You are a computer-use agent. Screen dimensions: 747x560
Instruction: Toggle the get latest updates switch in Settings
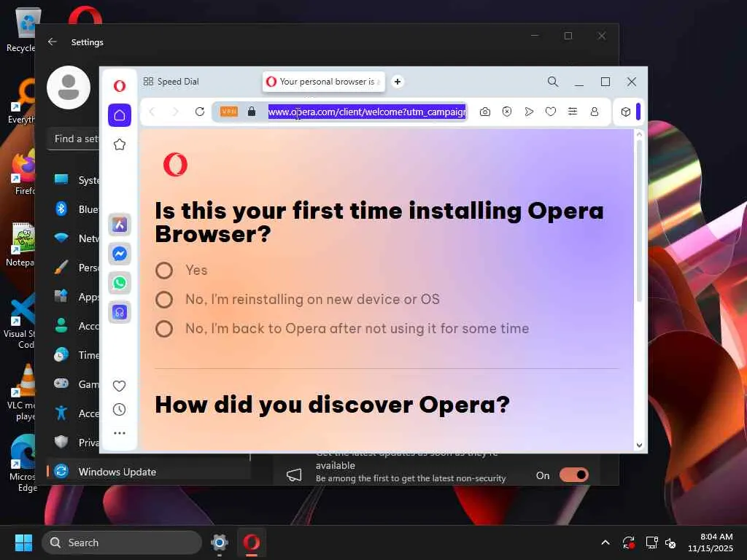(574, 475)
